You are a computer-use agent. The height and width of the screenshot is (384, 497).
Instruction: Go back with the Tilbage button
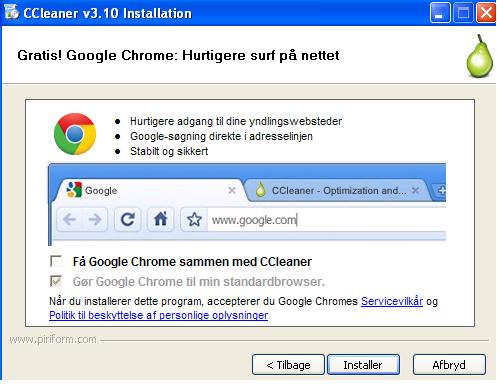point(288,365)
